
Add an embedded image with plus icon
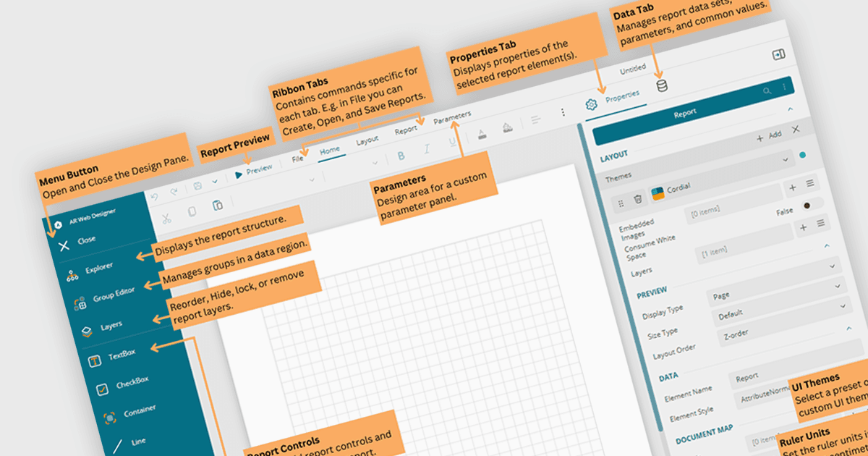tap(792, 187)
